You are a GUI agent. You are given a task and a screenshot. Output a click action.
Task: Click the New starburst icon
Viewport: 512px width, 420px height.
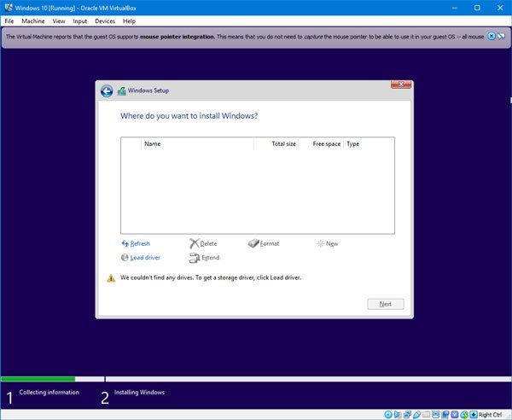point(320,243)
